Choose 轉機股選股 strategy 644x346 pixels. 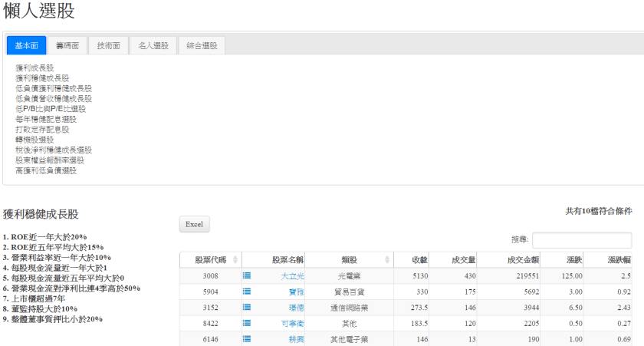coord(34,140)
